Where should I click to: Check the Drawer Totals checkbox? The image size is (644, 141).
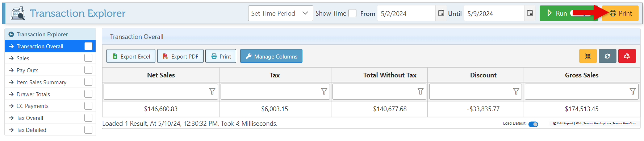click(88, 94)
